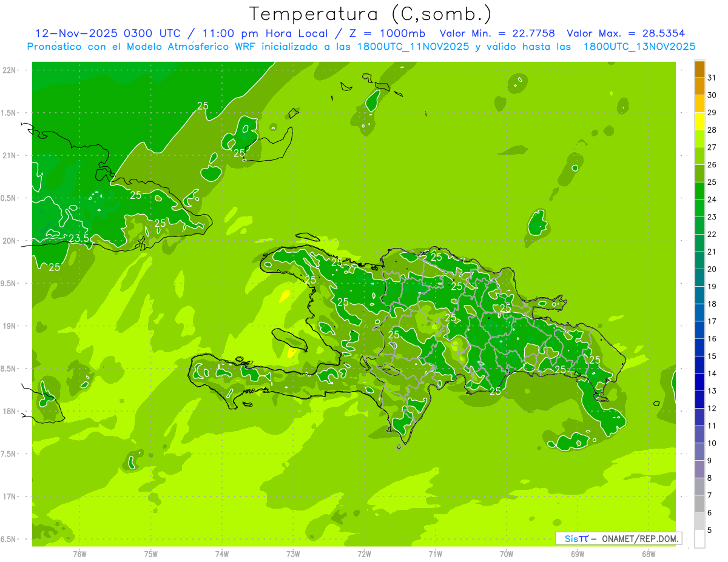Click the '74W' longitude axis label
The width and height of the screenshot is (728, 562).
[x=222, y=554]
